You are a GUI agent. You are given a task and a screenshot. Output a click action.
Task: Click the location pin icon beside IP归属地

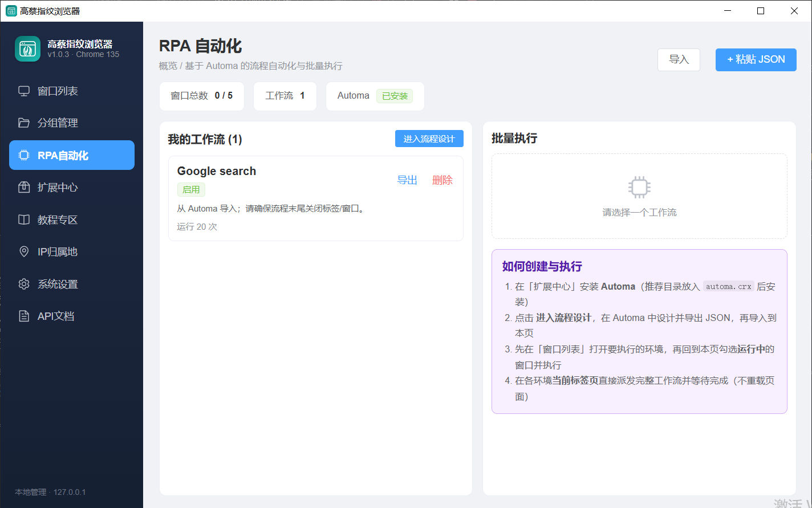tap(24, 251)
